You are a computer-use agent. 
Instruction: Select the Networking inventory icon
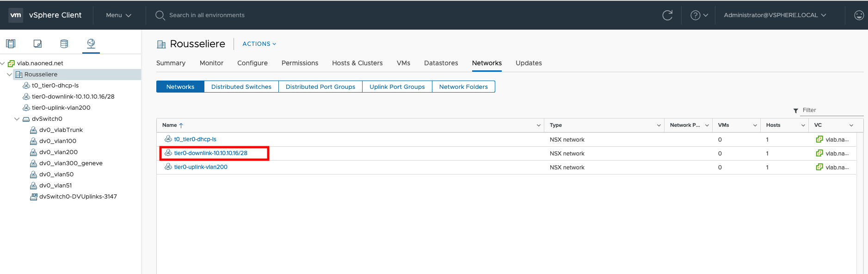coord(91,44)
